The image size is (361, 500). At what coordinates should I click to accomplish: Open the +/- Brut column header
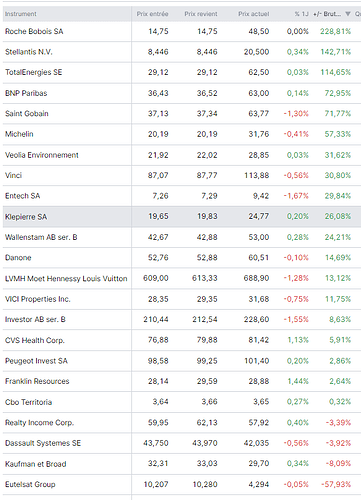pyautogui.click(x=327, y=14)
